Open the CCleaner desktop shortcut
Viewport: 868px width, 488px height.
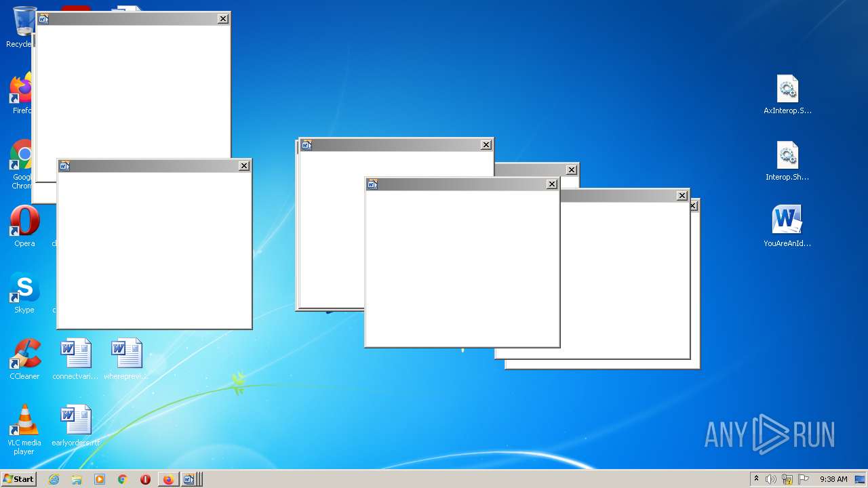(x=24, y=359)
